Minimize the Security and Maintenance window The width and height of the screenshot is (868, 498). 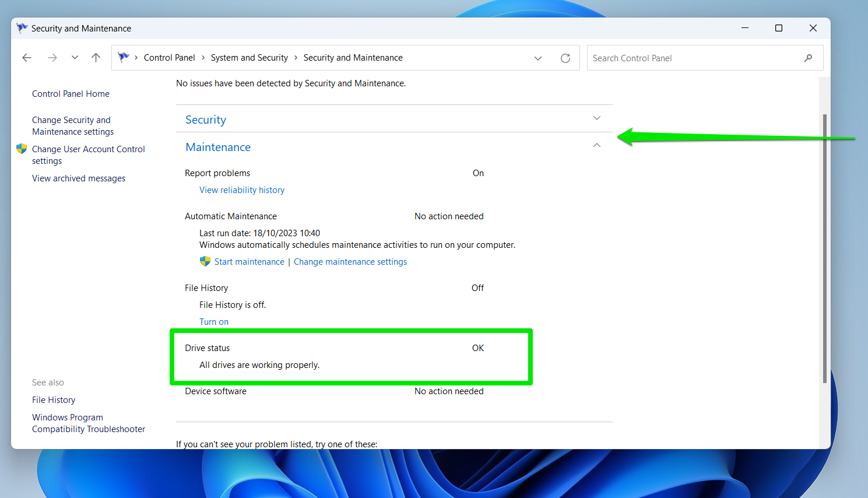click(745, 28)
